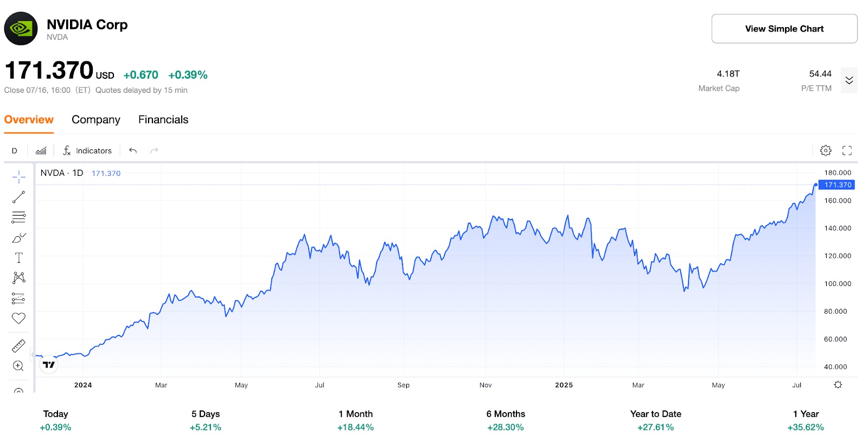The width and height of the screenshot is (868, 443).
Task: Select the trend line drawing tool
Action: tap(18, 197)
